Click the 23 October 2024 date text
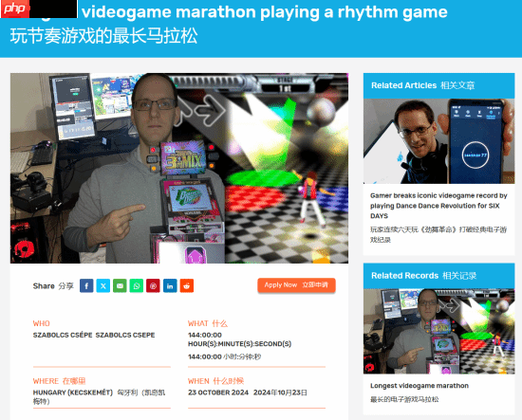522x420 pixels. coord(218,393)
